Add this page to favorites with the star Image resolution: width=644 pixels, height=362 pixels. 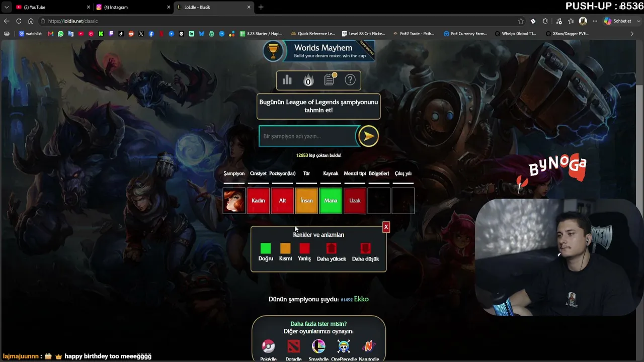point(521,21)
